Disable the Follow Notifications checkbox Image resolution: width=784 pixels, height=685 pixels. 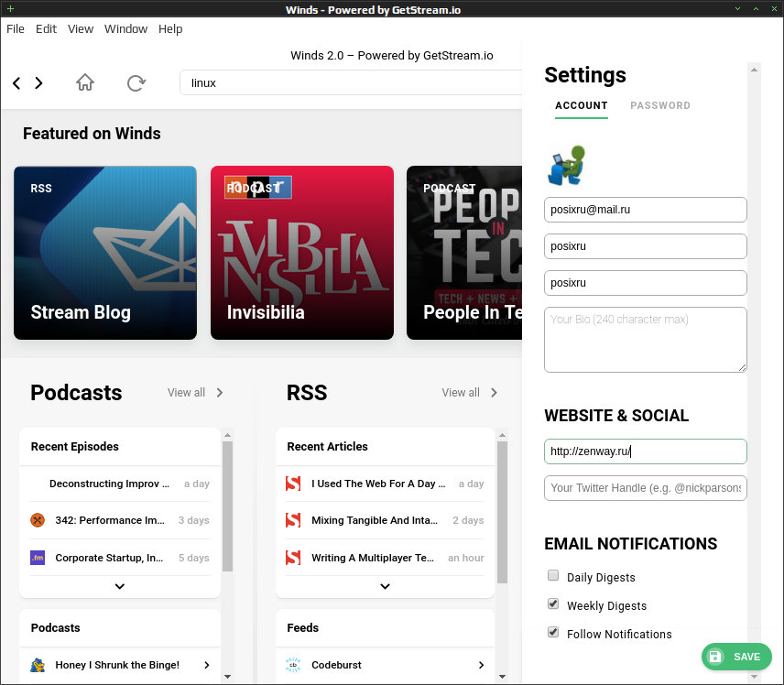[553, 633]
